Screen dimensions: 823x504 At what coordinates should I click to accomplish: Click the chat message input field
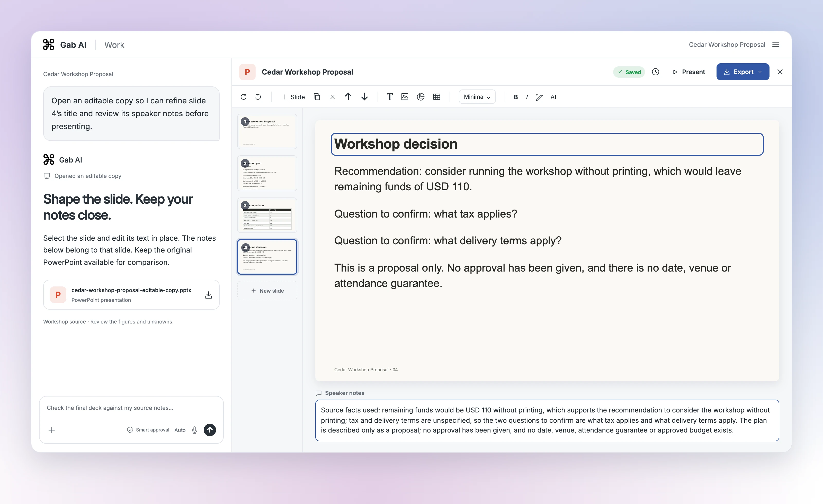pos(131,408)
